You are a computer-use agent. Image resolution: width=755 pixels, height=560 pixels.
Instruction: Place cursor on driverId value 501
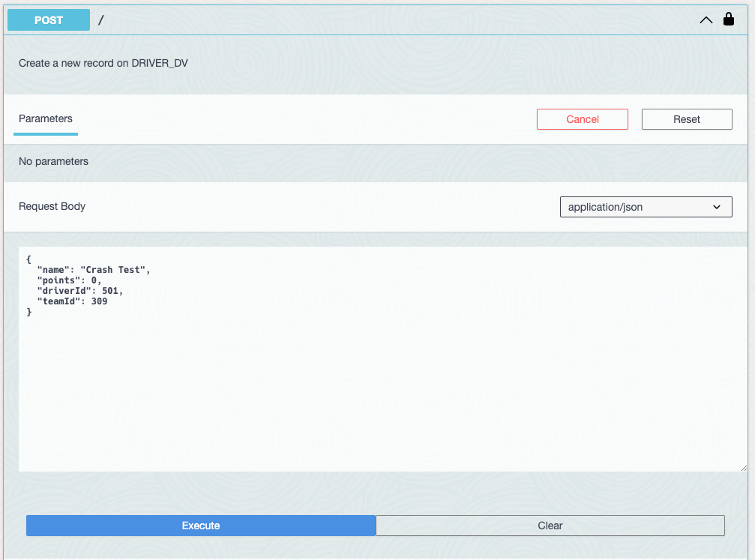pos(111,291)
